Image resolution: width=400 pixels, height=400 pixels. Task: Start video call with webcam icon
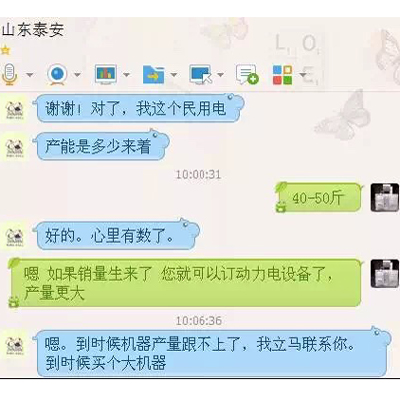tap(57, 74)
